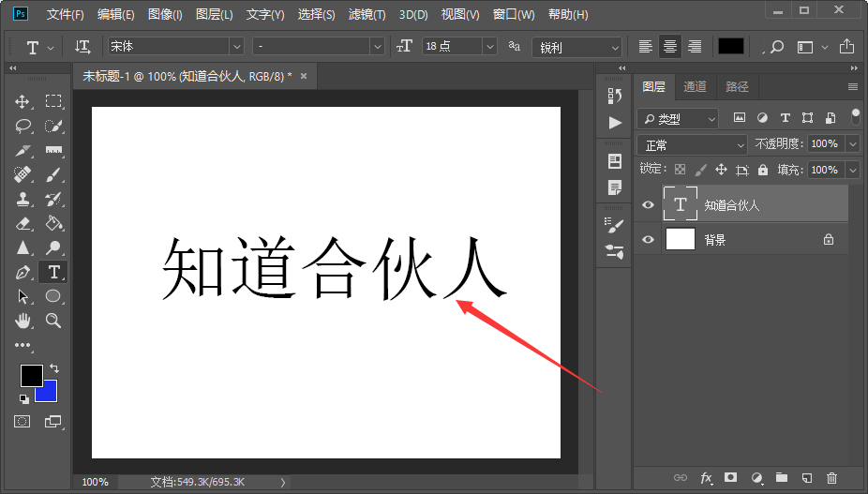Image resolution: width=868 pixels, height=494 pixels.
Task: Open the font style dropdown
Action: tap(378, 47)
